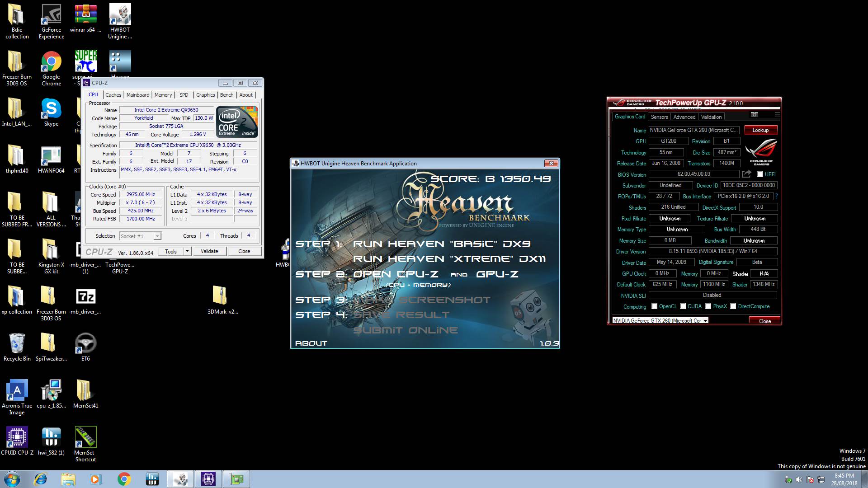
Task: Open Google Chrome desktop shortcut
Action: [x=52, y=68]
